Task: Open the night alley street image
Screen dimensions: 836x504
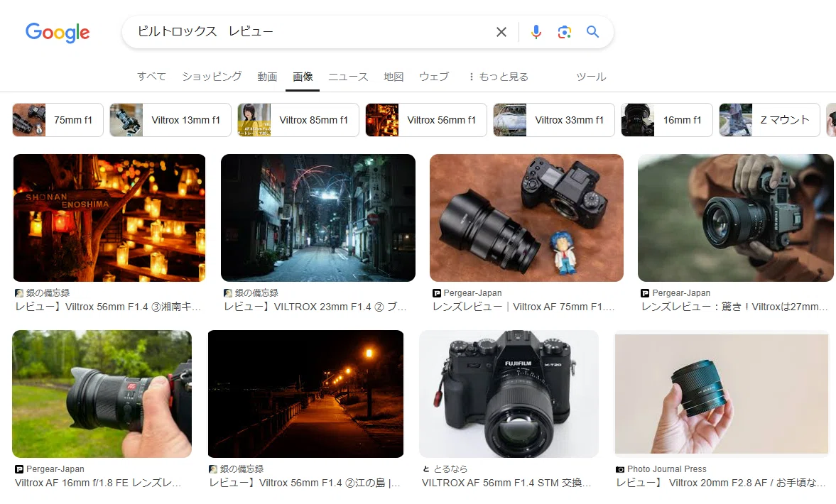Action: click(317, 218)
